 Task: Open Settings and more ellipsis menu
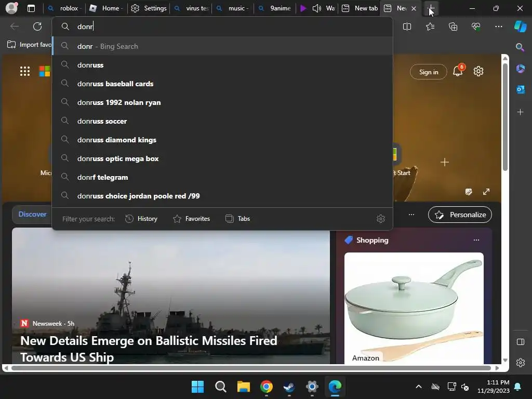click(x=498, y=26)
